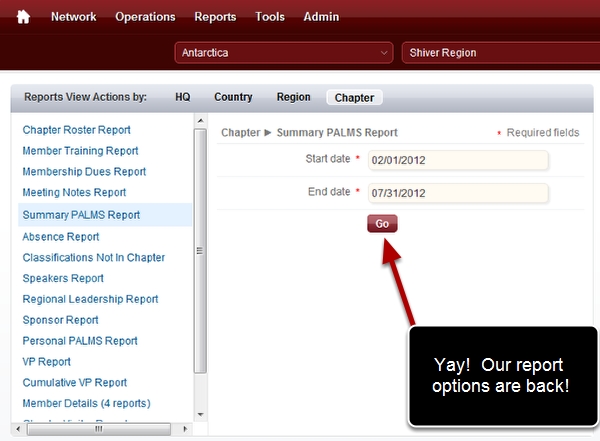Viewport: 600px width, 441px height.
Task: Switch to the Country view tab
Action: pyautogui.click(x=233, y=97)
